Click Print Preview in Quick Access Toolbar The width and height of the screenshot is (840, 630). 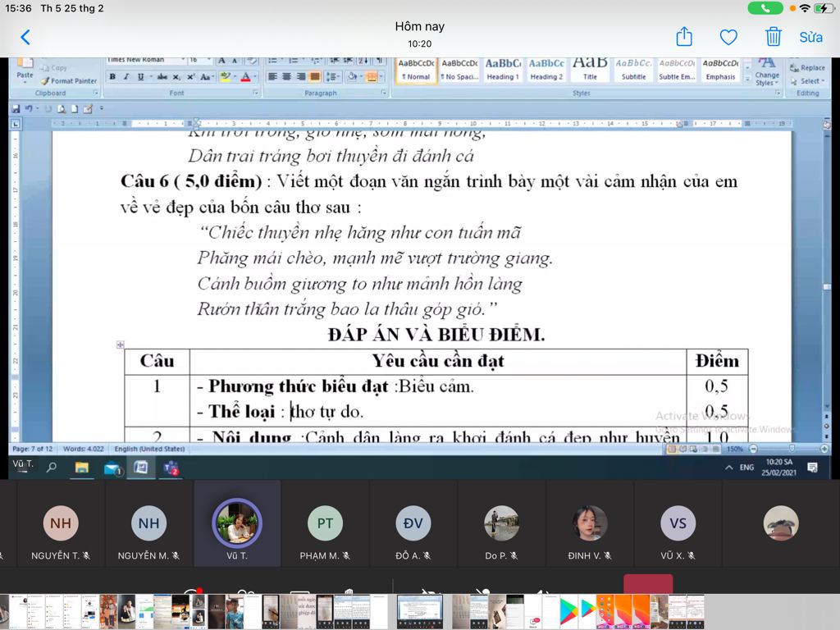(62, 109)
